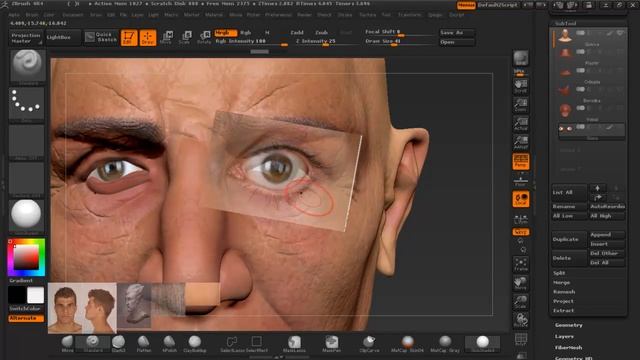
Task: Select the Move brush in bottom shelf
Action: 67,344
